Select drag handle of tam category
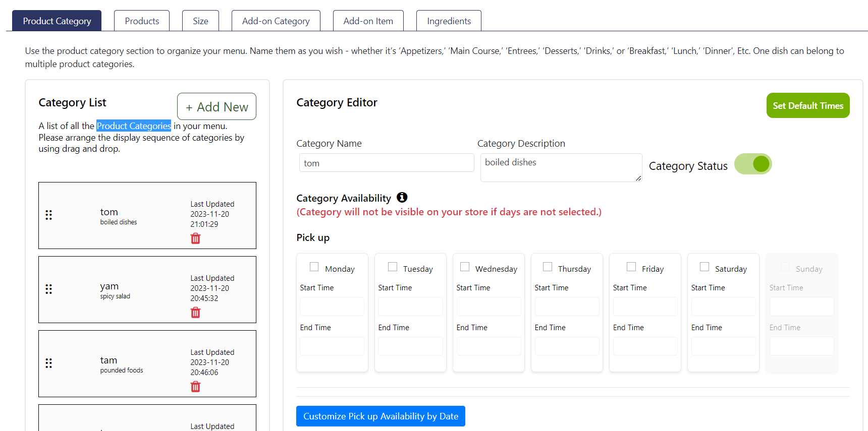 pyautogui.click(x=48, y=363)
